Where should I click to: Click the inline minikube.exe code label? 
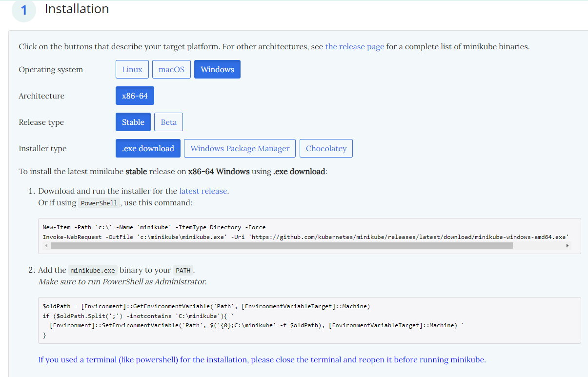pos(93,270)
